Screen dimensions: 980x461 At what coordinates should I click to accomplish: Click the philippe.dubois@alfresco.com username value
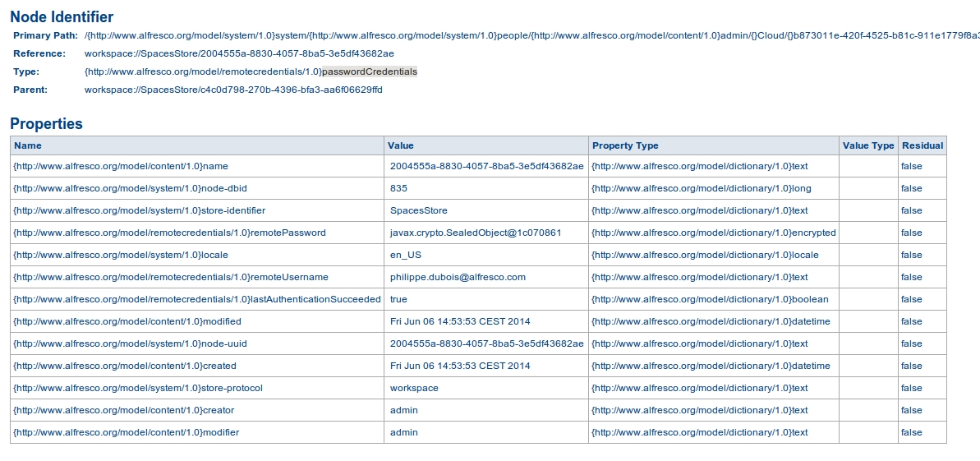458,277
